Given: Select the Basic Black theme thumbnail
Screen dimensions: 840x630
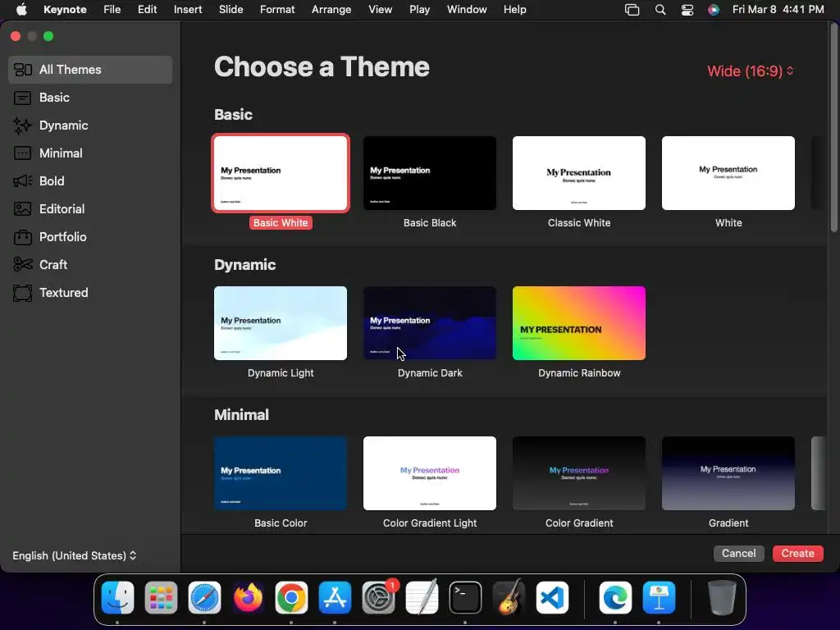Looking at the screenshot, I should [x=430, y=173].
